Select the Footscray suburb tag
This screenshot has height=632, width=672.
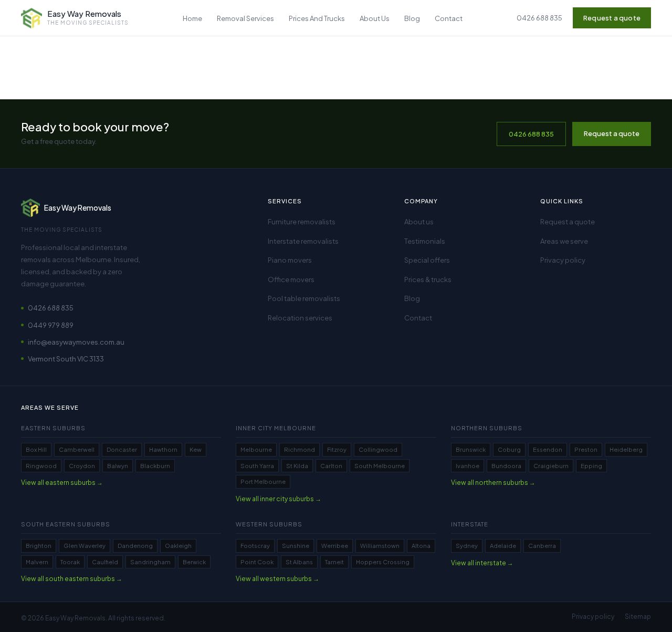coord(255,546)
